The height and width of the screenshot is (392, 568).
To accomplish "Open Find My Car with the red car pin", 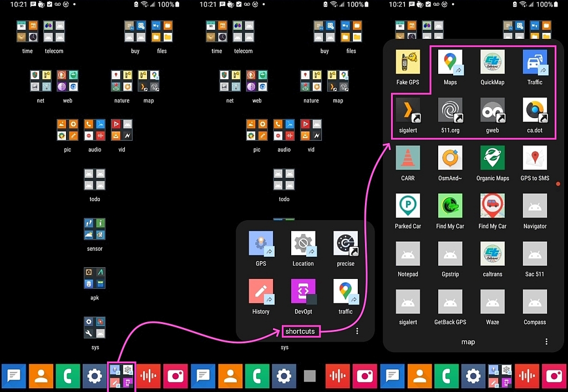I will 493,206.
